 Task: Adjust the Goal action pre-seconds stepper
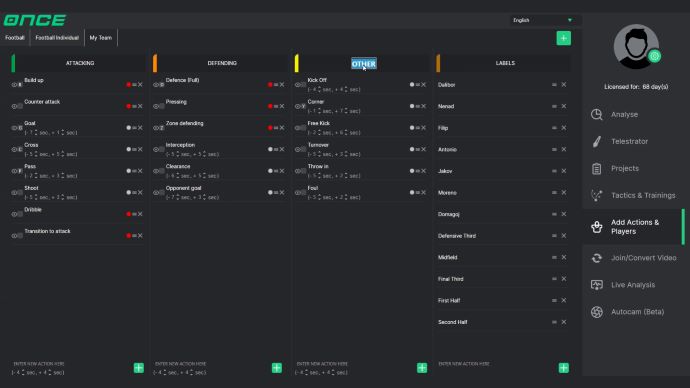(x=36, y=132)
